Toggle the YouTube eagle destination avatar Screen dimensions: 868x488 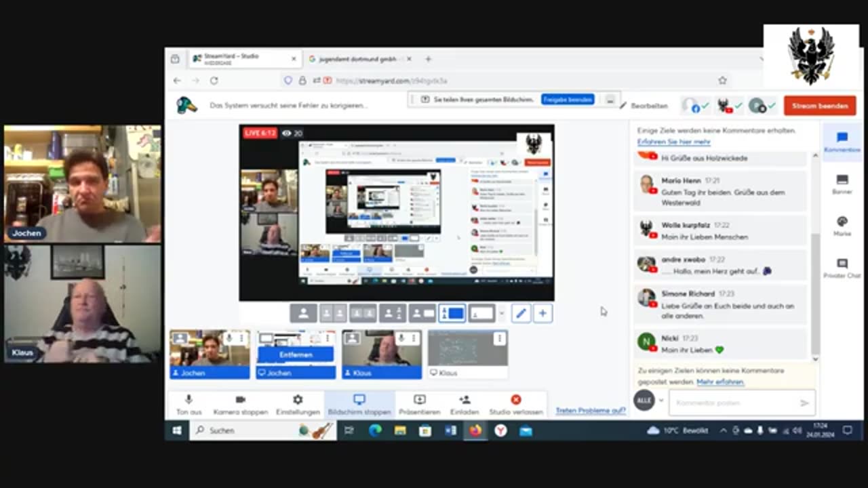pos(725,106)
